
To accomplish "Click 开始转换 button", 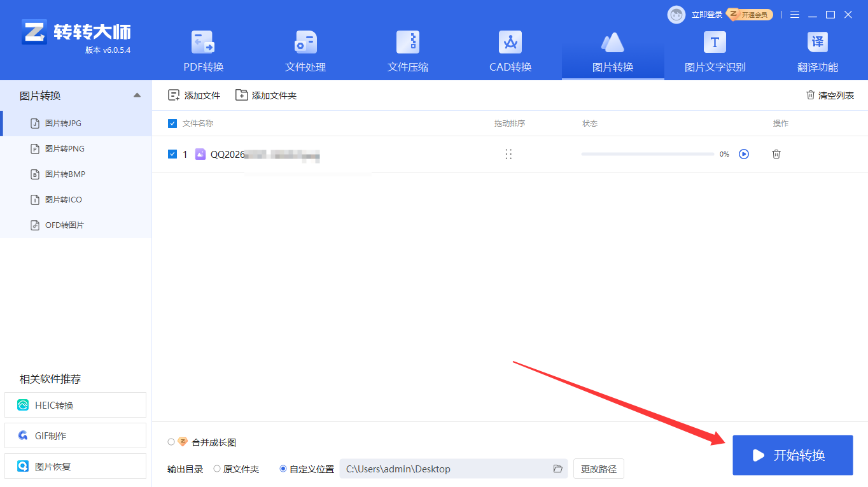I will 792,455.
